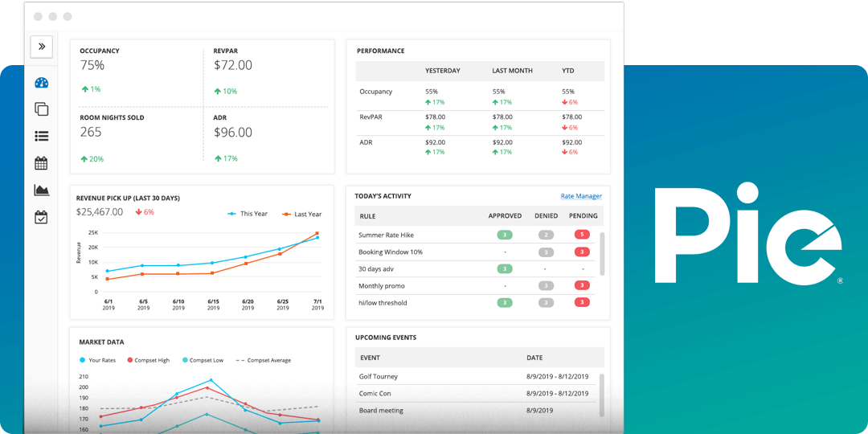Toggle Your Rates series in market legend
868x434 pixels.
(x=99, y=360)
